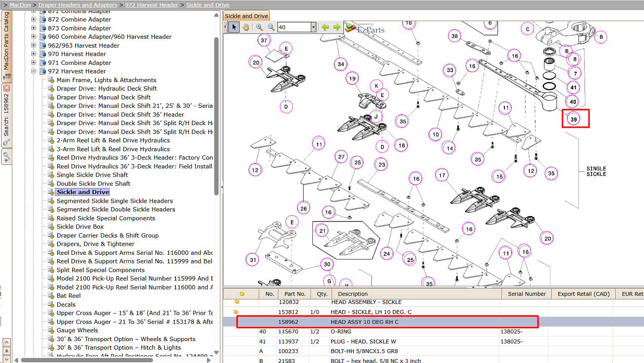Click the page icon beside Draper Drive: Hydraulic Deck Shift

pyautogui.click(x=51, y=88)
